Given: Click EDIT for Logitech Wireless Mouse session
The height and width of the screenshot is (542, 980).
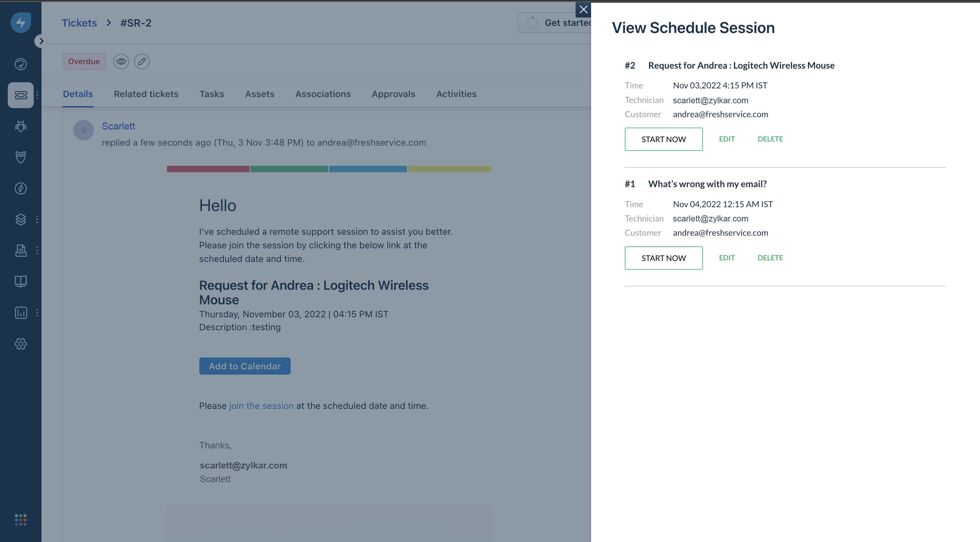Looking at the screenshot, I should (727, 139).
